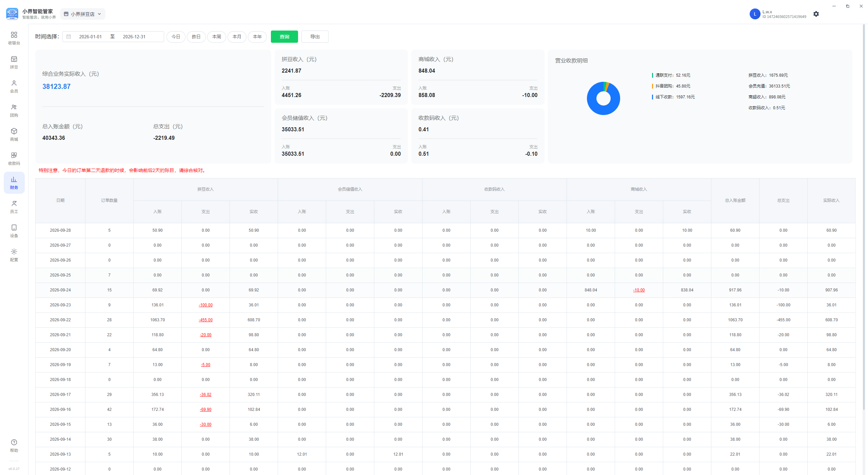
Task: Click the end date field 2026-12-31
Action: click(x=134, y=37)
